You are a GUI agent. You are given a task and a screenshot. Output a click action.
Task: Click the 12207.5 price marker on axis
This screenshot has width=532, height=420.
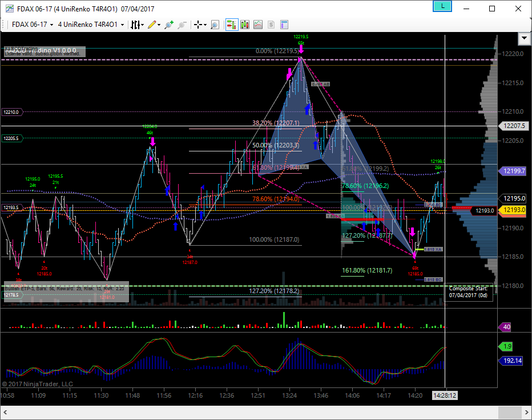click(514, 126)
